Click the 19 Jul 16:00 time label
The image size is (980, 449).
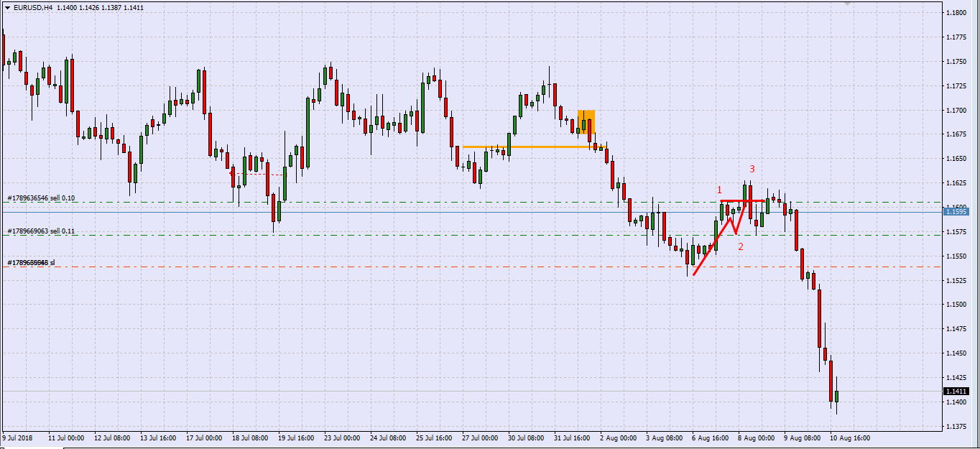(297, 437)
